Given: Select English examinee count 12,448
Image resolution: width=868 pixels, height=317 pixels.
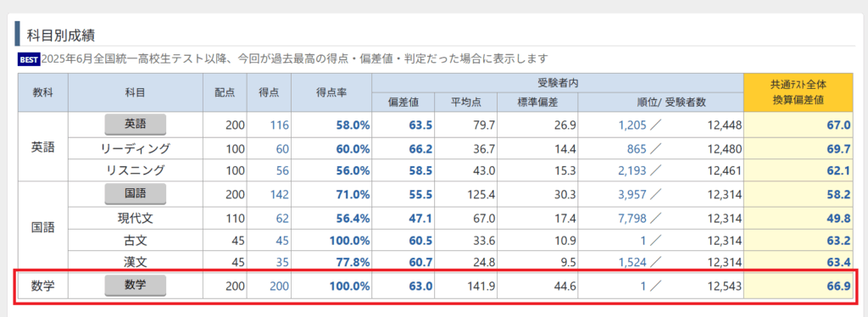Looking at the screenshot, I should (725, 125).
